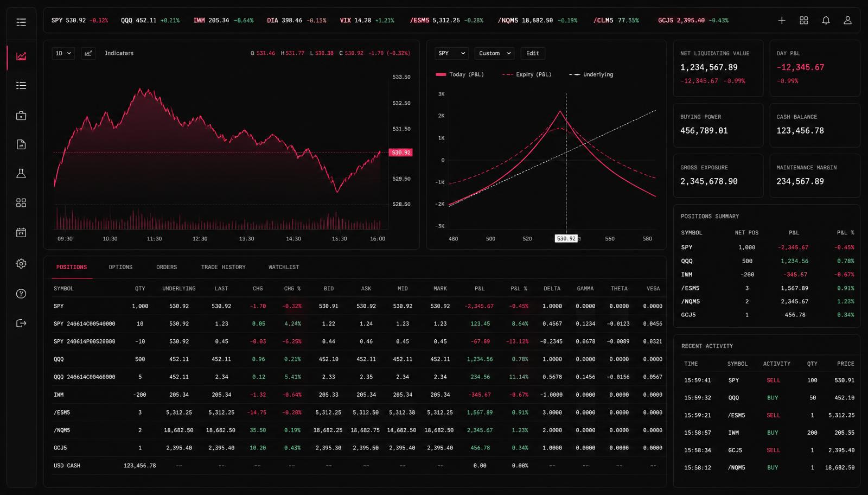The height and width of the screenshot is (495, 868).
Task: Open the user profile icon
Action: tap(847, 21)
